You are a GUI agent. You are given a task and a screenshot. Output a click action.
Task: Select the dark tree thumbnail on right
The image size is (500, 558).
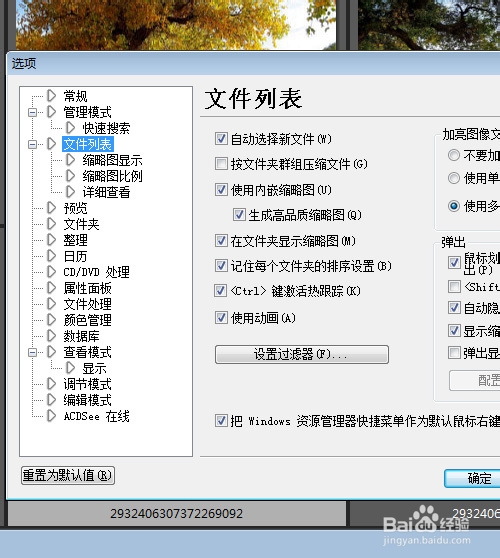pyautogui.click(x=429, y=25)
